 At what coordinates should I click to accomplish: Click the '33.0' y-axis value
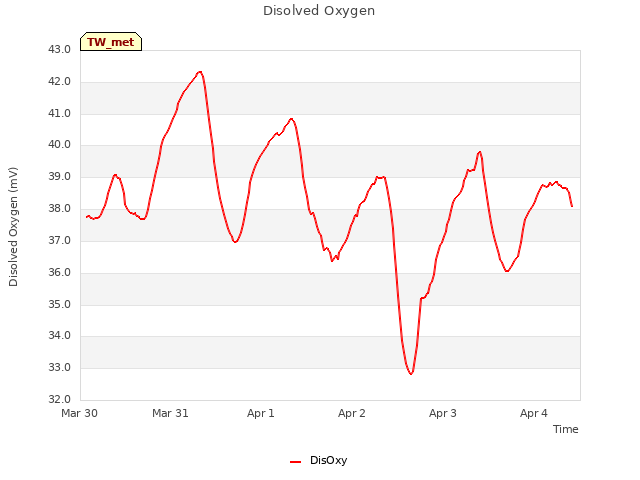point(60,367)
